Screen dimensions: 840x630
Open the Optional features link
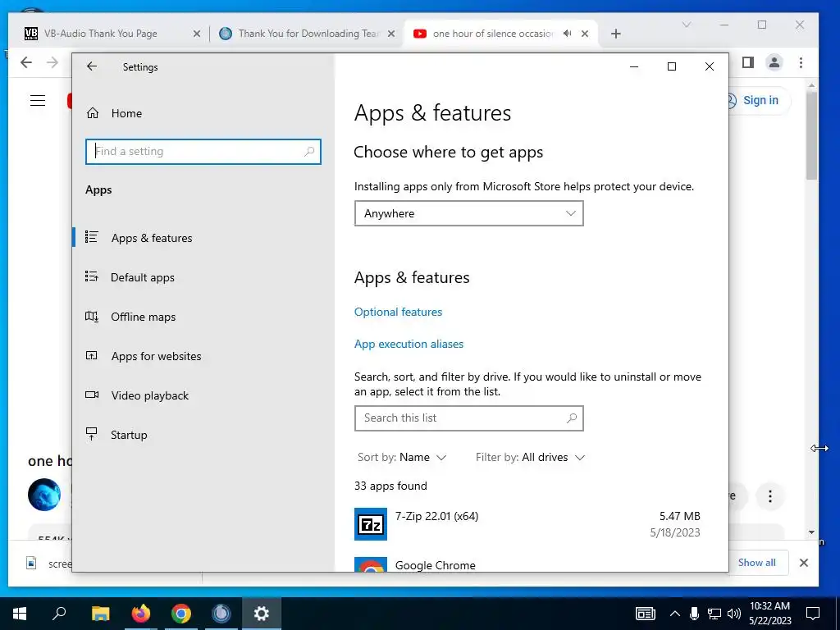(398, 312)
